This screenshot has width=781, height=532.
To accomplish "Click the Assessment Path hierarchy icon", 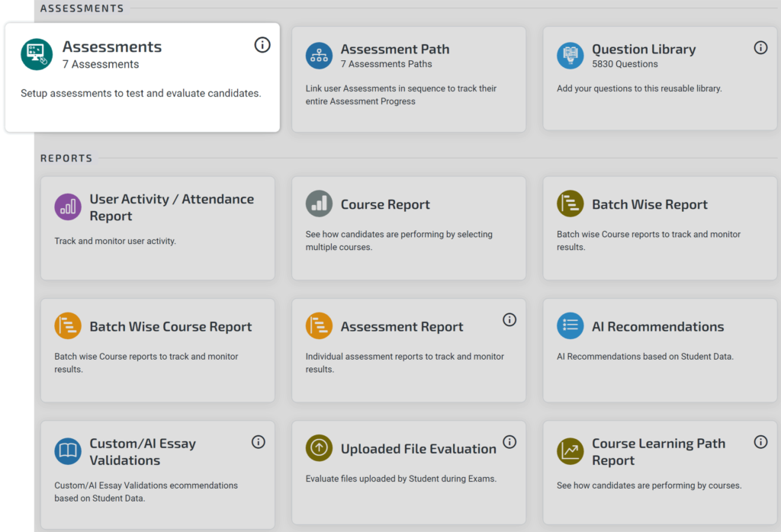I will coord(318,55).
